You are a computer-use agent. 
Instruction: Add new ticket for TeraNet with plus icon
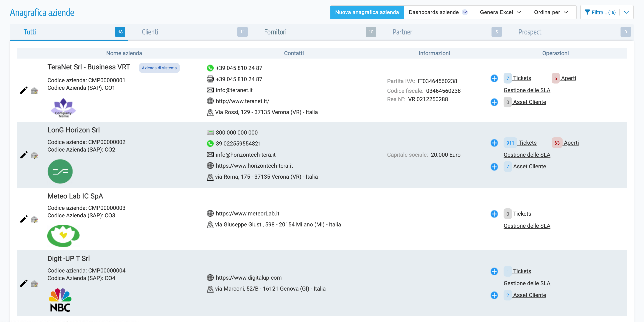click(494, 78)
